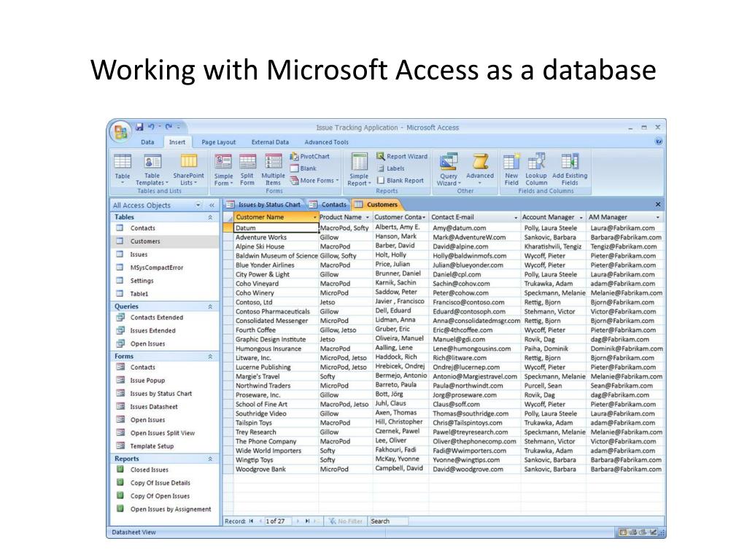The width and height of the screenshot is (747, 560).
Task: Click the No Filter indicator
Action: click(345, 521)
